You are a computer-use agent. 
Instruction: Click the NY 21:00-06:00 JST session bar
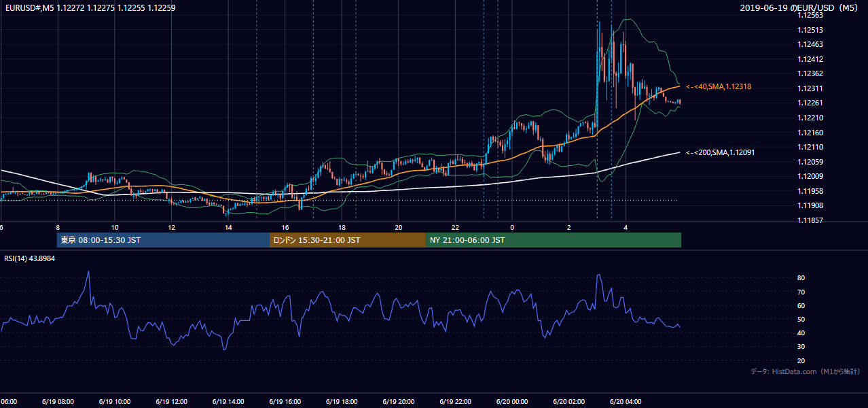[554, 240]
